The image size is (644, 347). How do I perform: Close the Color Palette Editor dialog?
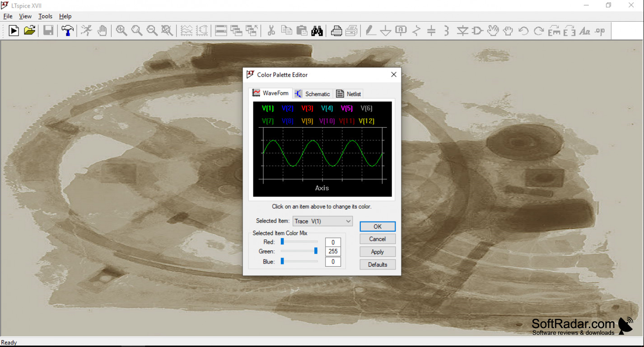click(x=393, y=74)
